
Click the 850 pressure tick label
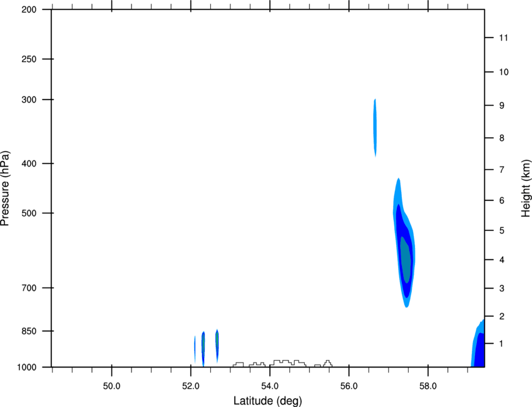[x=29, y=331]
